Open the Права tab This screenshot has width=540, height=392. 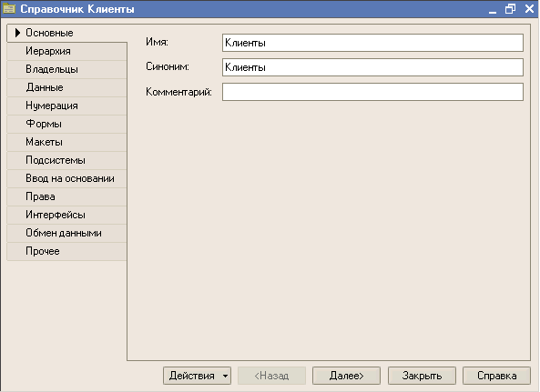click(66, 197)
